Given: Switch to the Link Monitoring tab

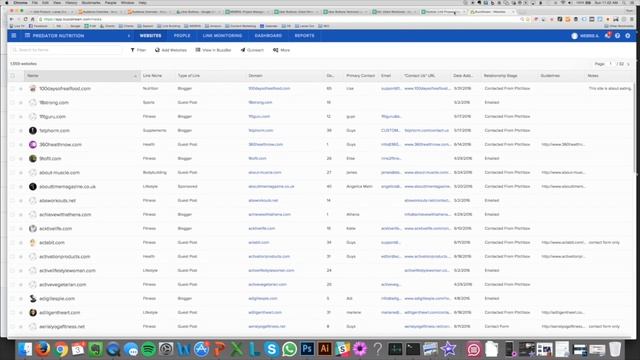Looking at the screenshot, I should (x=222, y=36).
